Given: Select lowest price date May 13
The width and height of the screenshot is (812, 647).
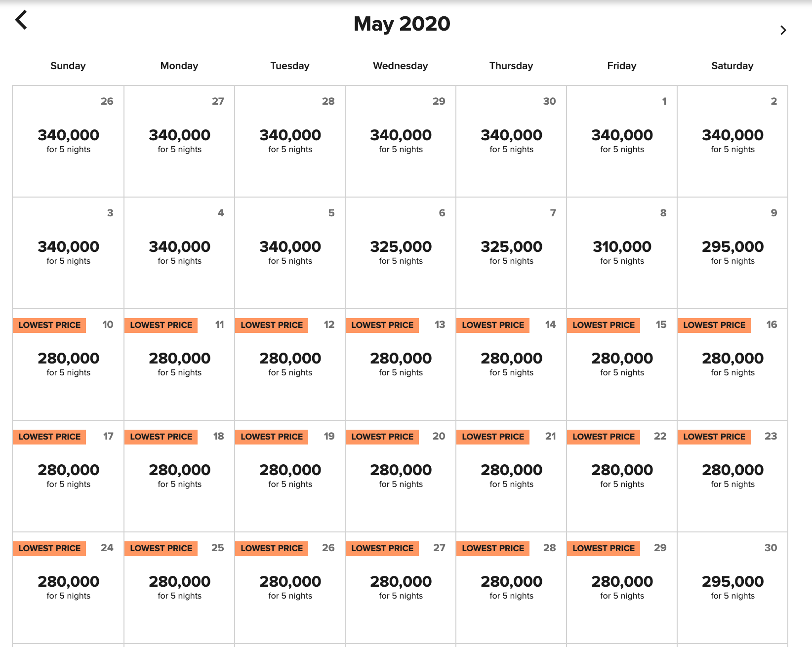Looking at the screenshot, I should click(x=401, y=364).
